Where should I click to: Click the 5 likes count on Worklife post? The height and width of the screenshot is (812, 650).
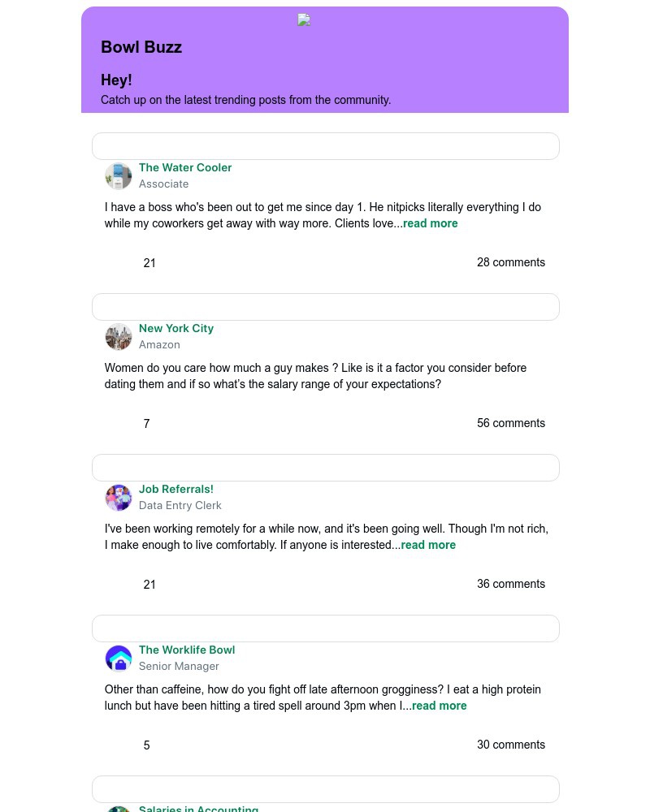[146, 745]
